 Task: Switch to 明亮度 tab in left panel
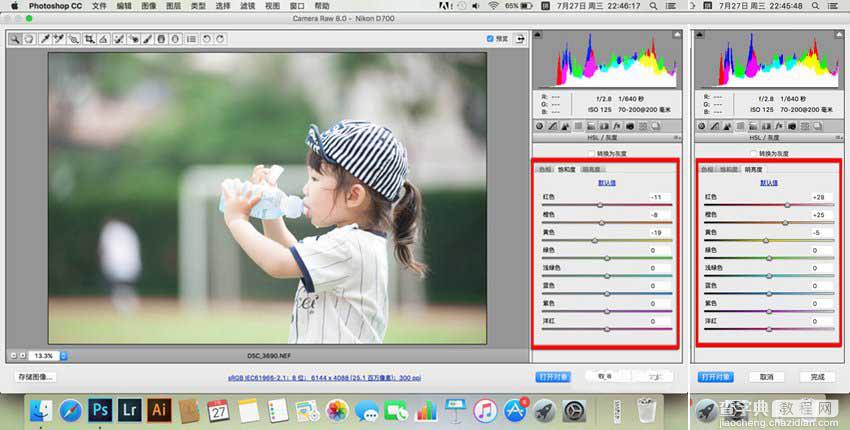point(591,170)
